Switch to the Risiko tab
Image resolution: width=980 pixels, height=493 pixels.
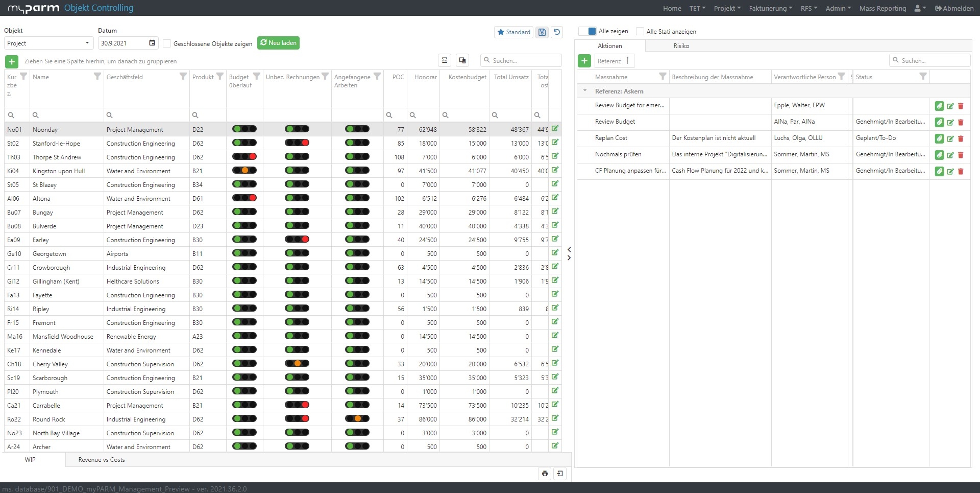[681, 46]
